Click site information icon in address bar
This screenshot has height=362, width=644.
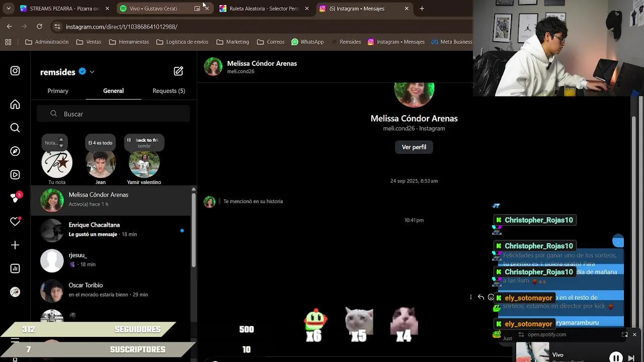[x=57, y=27]
